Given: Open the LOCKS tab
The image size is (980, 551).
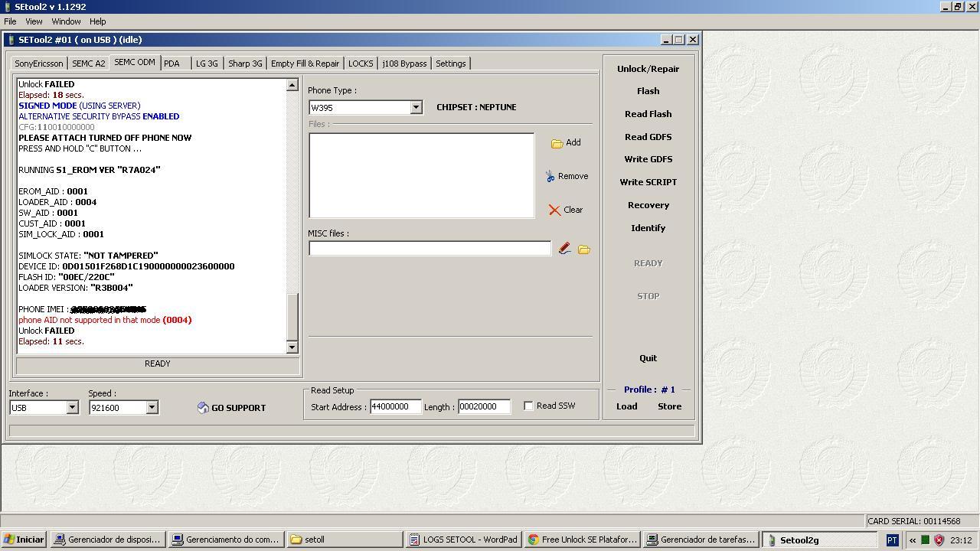Looking at the screenshot, I should click(x=361, y=64).
